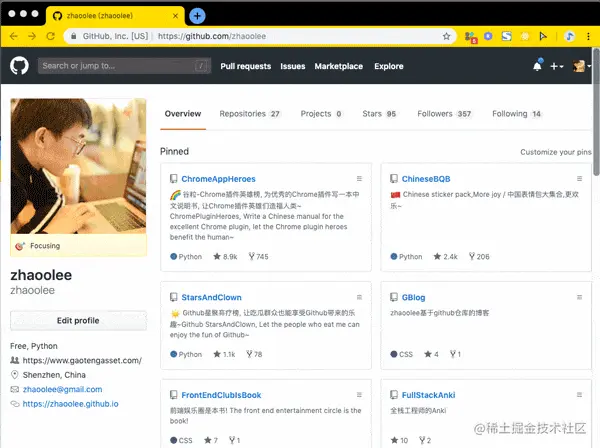The width and height of the screenshot is (600, 448).
Task: Click the browser forward arrow
Action: [32, 36]
